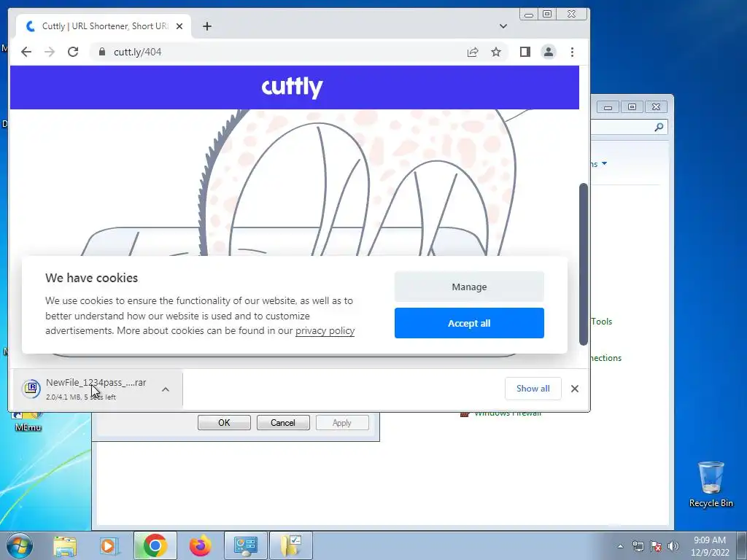
Task: Click the Apply button in the background dialog
Action: pos(342,423)
